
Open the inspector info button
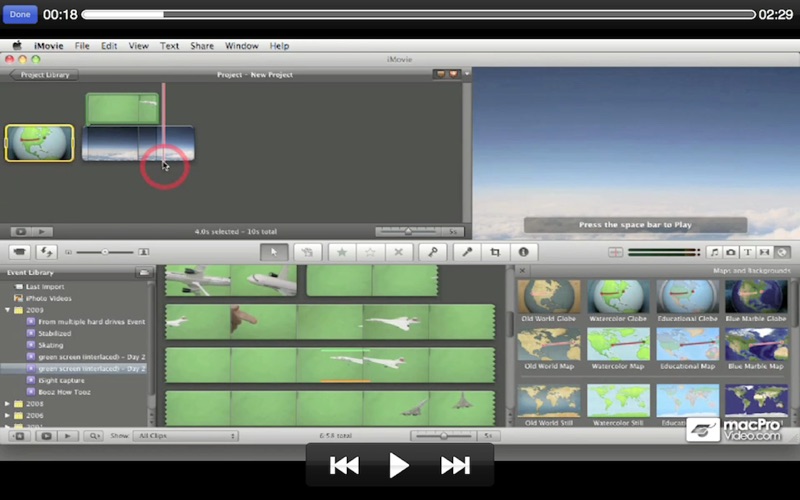point(523,252)
